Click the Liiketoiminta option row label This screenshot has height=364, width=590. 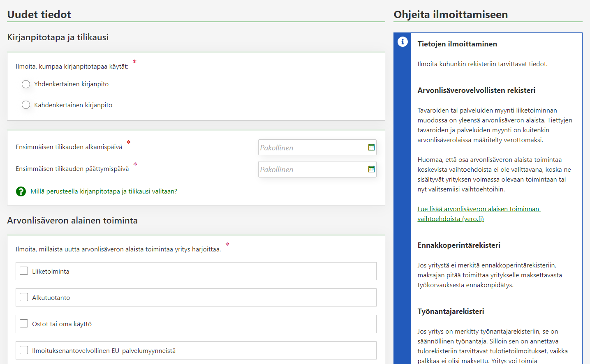[x=51, y=272]
